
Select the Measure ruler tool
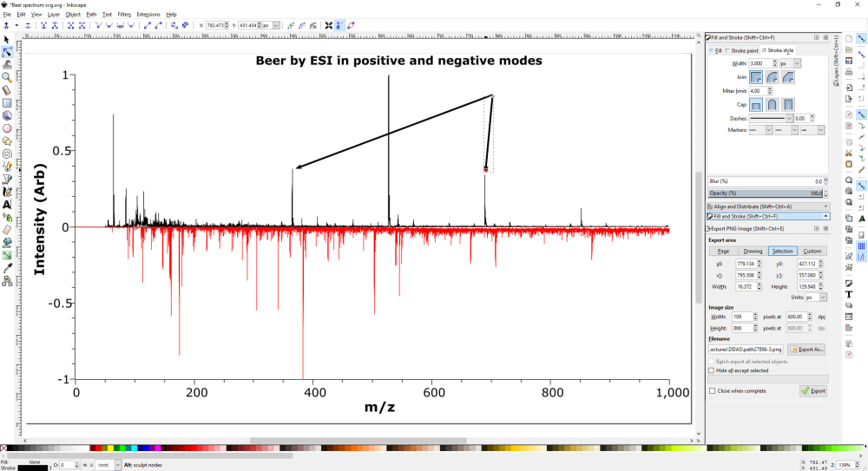7,90
